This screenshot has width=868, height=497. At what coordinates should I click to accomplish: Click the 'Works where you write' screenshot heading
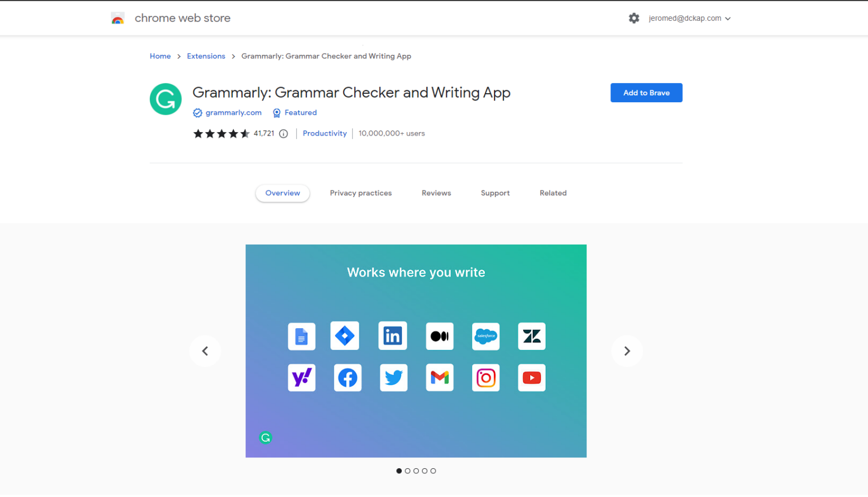click(x=416, y=273)
